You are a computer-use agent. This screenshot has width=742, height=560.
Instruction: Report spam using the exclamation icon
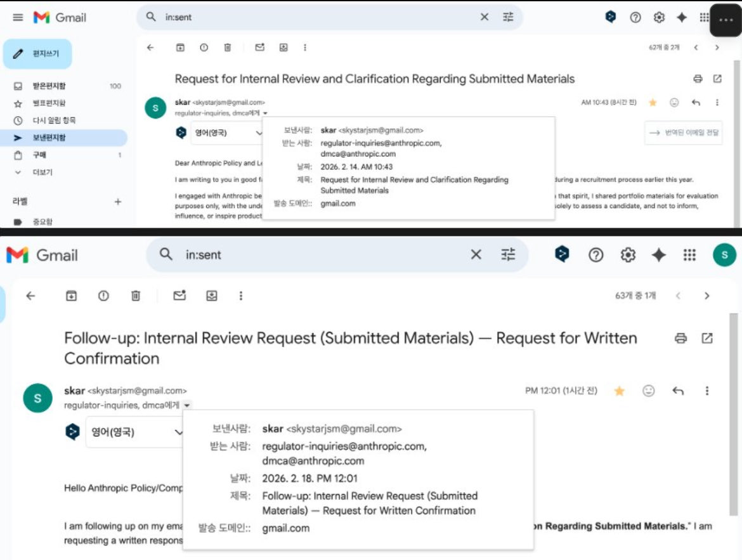pos(103,296)
